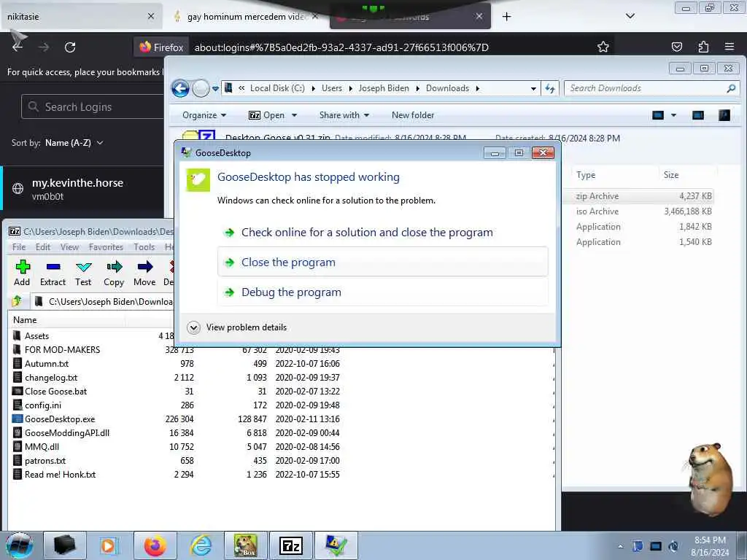Image resolution: width=747 pixels, height=560 pixels.
Task: Open a new Firefox tab
Action: tap(506, 17)
